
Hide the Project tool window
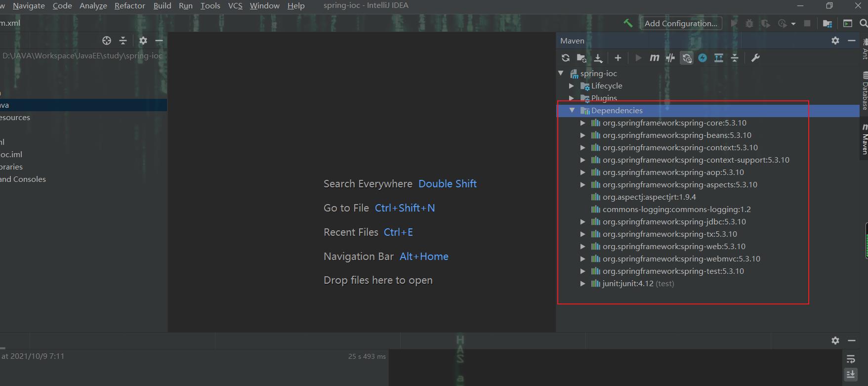[159, 41]
